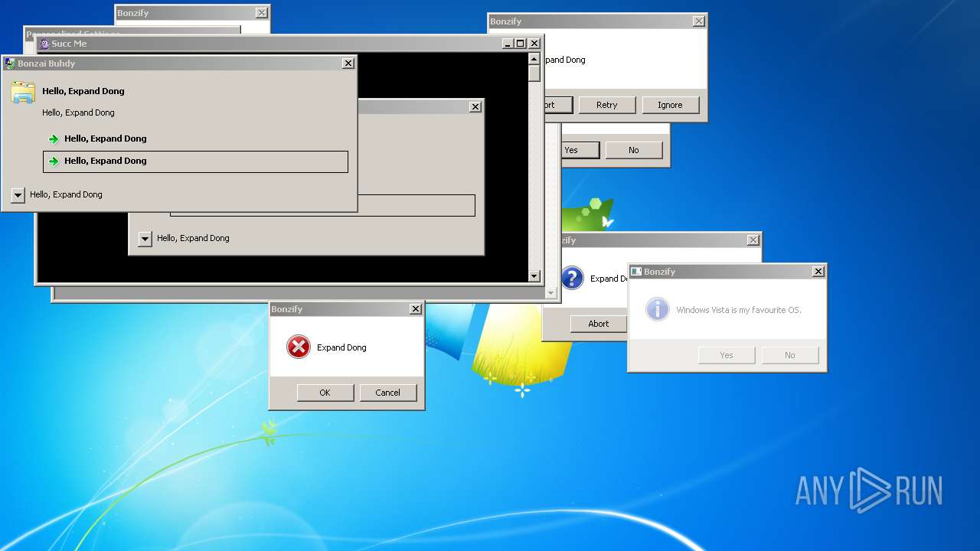Click Succ Me scrollbar up arrow
The width and height of the screenshot is (980, 551).
534,58
